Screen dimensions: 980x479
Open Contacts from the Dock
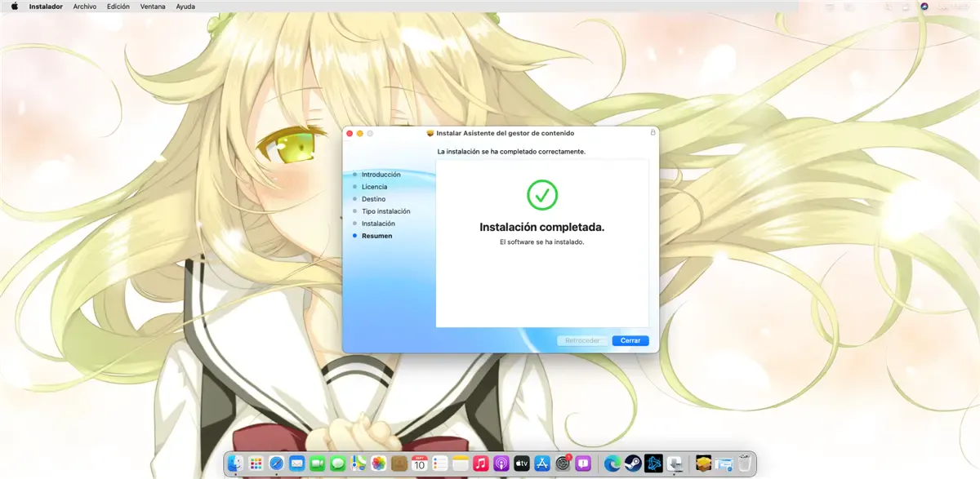[399, 463]
